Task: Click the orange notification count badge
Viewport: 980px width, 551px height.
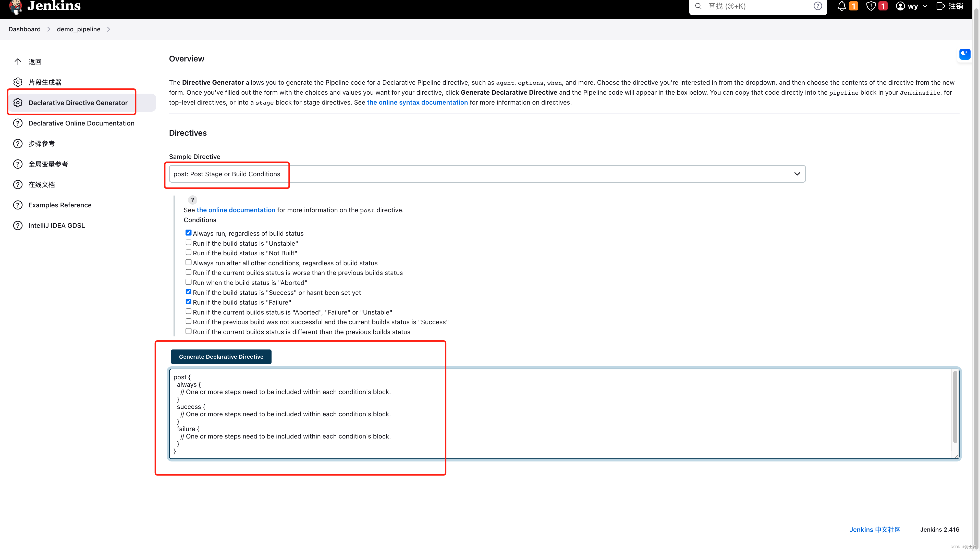Action: 854,6
